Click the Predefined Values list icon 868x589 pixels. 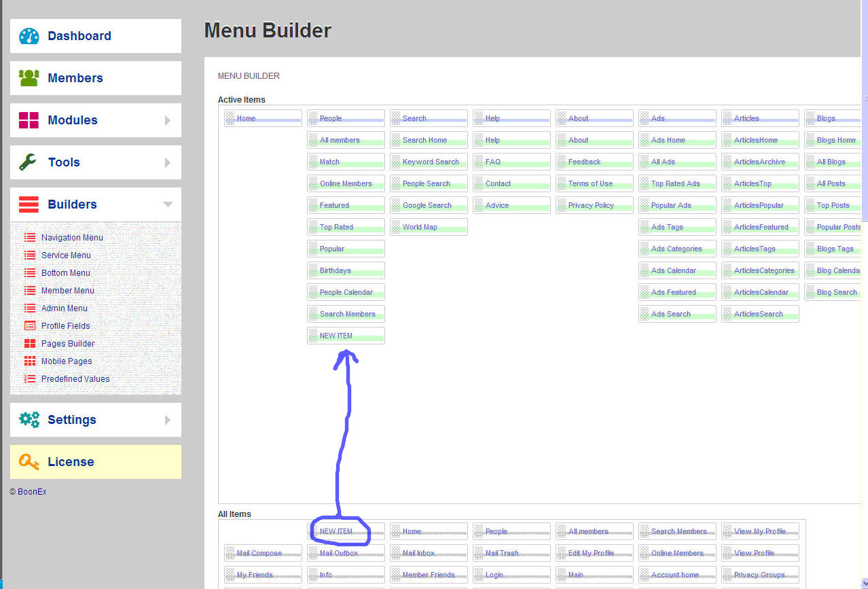pos(30,379)
